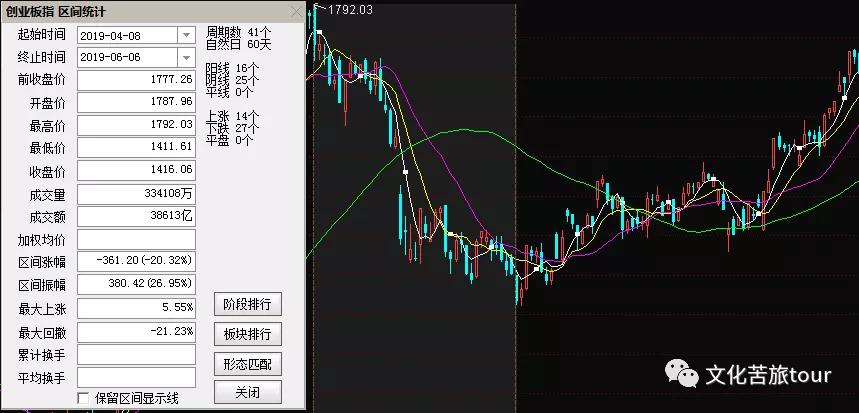Image resolution: width=859 pixels, height=413 pixels.
Task: Click the 下跌 27个 statistic
Action: coord(232,128)
